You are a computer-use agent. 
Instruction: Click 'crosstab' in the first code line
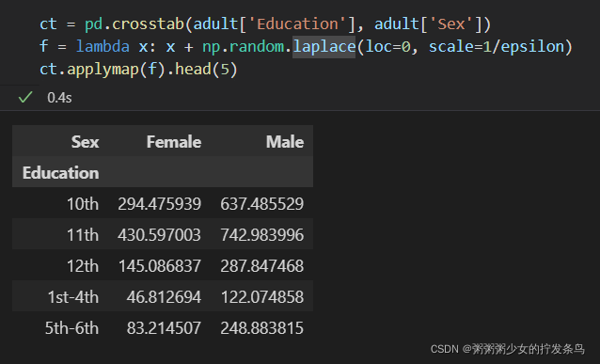[x=148, y=24]
